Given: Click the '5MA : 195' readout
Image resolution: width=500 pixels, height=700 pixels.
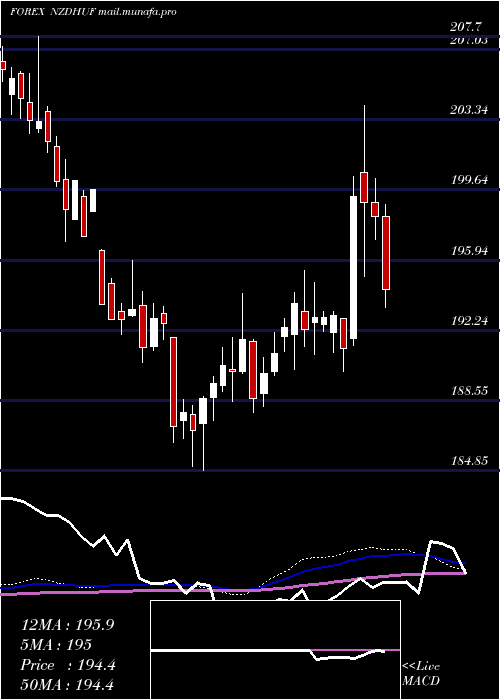Looking at the screenshot, I should pyautogui.click(x=56, y=645).
